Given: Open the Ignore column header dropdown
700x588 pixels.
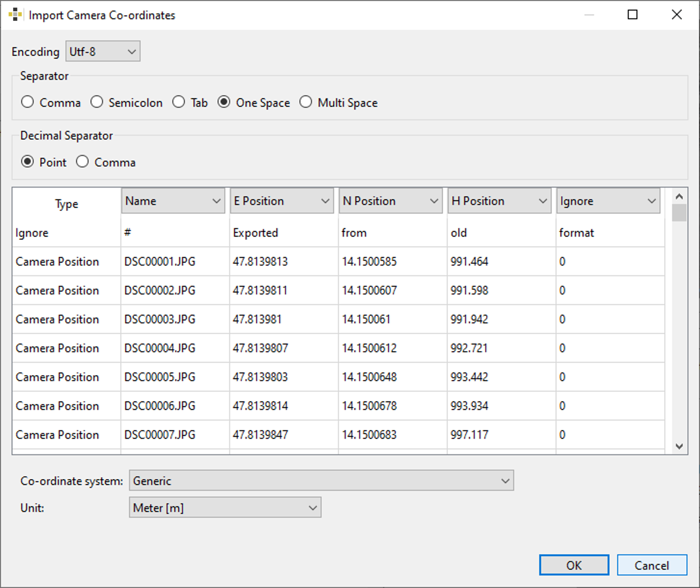Looking at the screenshot, I should pos(608,201).
